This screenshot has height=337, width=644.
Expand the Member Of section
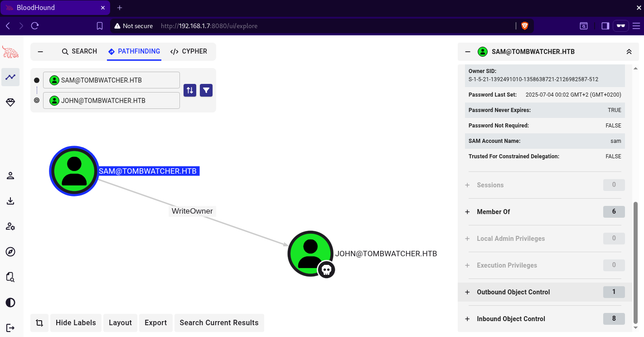point(493,212)
